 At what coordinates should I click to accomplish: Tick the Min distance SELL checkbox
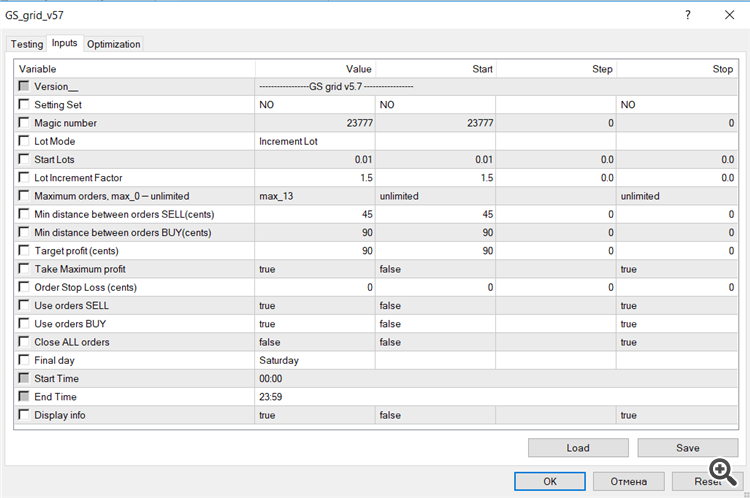click(23, 213)
